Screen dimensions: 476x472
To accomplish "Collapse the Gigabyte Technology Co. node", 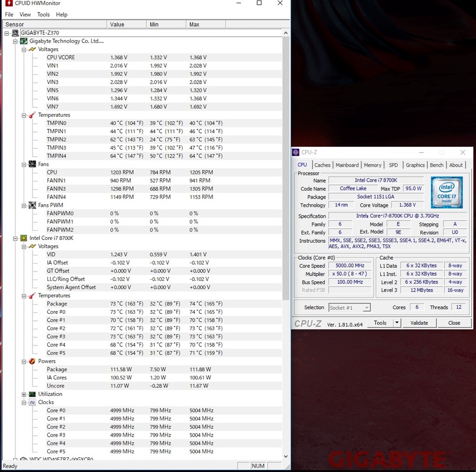I will (x=15, y=41).
